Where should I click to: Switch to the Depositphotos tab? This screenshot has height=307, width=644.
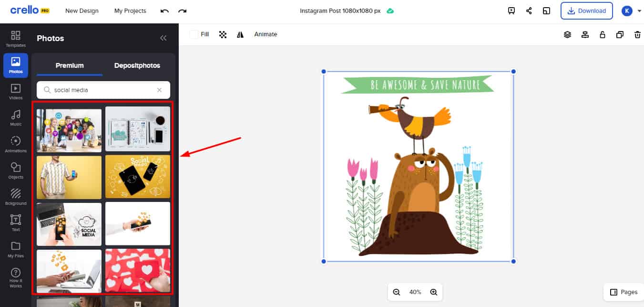click(137, 65)
